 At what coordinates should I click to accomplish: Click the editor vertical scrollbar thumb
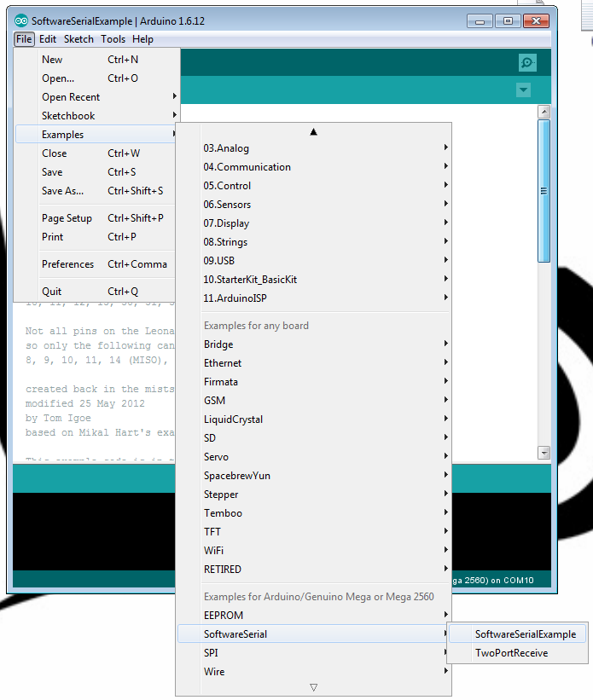pyautogui.click(x=544, y=191)
